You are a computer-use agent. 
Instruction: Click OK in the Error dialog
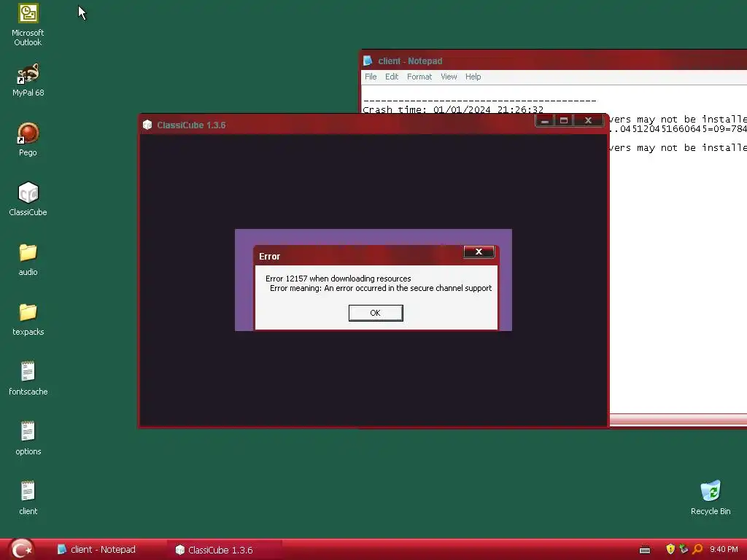coord(376,313)
